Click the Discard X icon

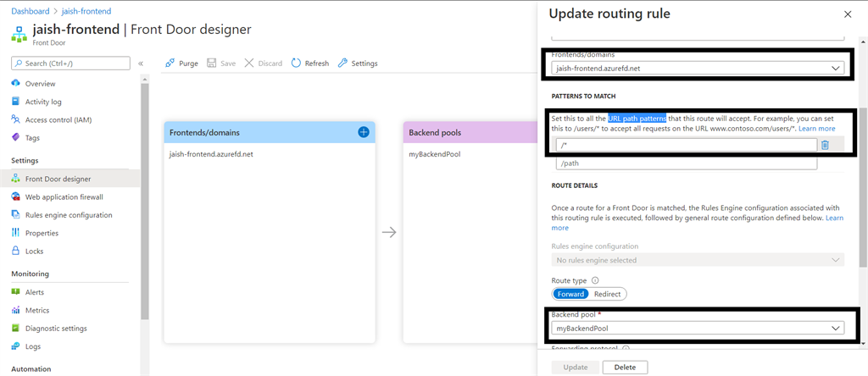pos(249,63)
